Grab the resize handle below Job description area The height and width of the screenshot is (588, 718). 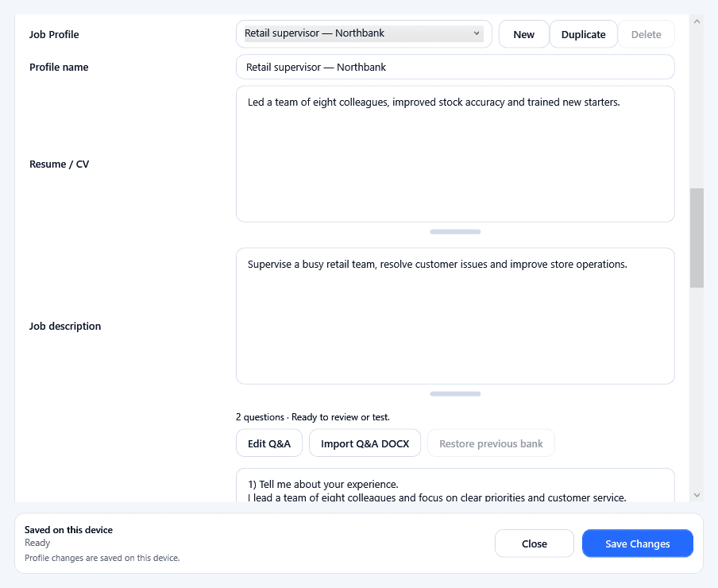(x=455, y=394)
